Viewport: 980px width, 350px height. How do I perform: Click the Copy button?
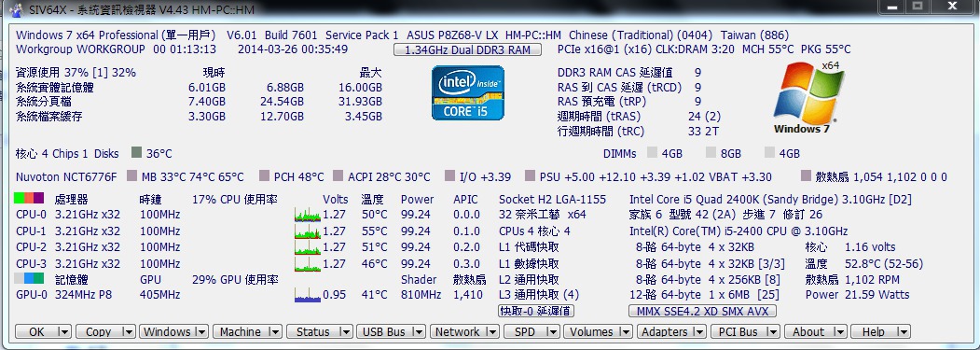coord(99,332)
